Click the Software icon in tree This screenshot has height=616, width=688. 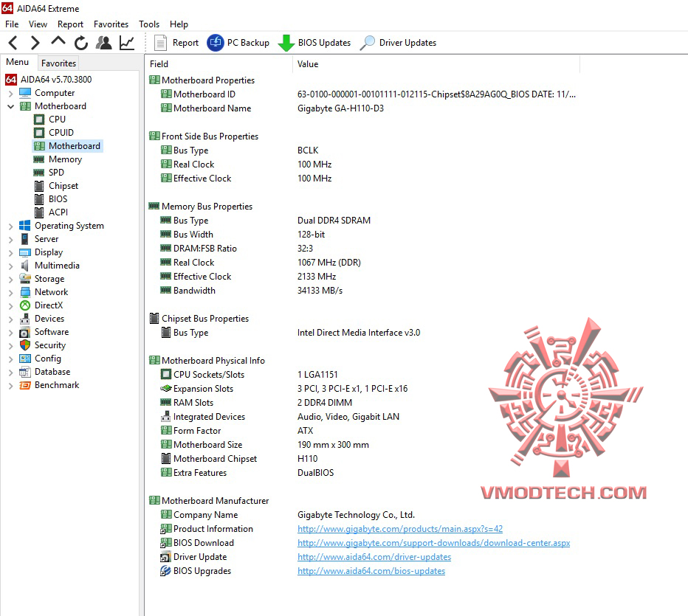[x=25, y=332]
